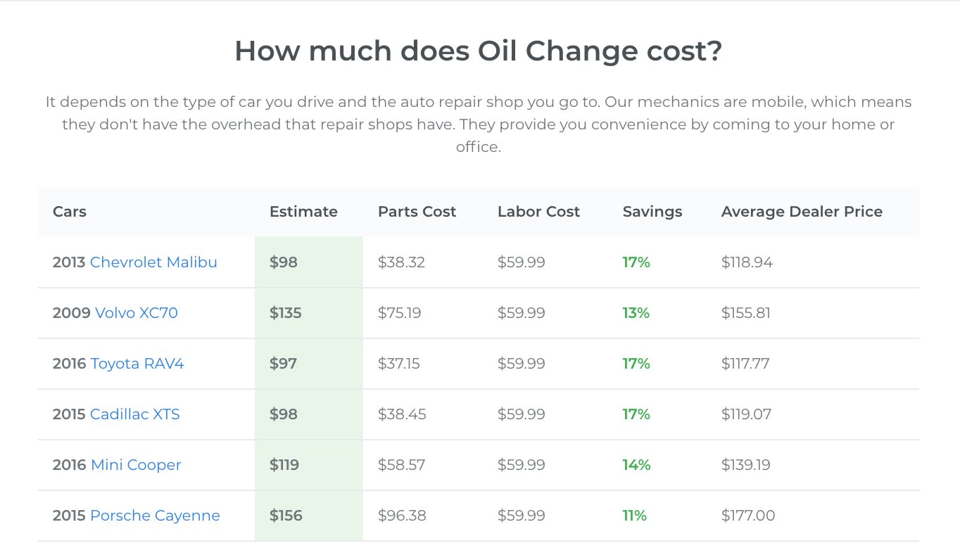Click the 11% savings value
Viewport: 960px width, 560px height.
634,516
